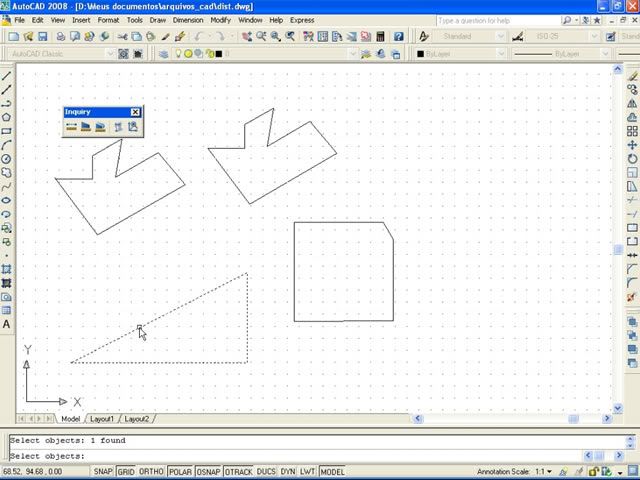The width and height of the screenshot is (640, 480).
Task: Open the Format menu
Action: [x=108, y=20]
